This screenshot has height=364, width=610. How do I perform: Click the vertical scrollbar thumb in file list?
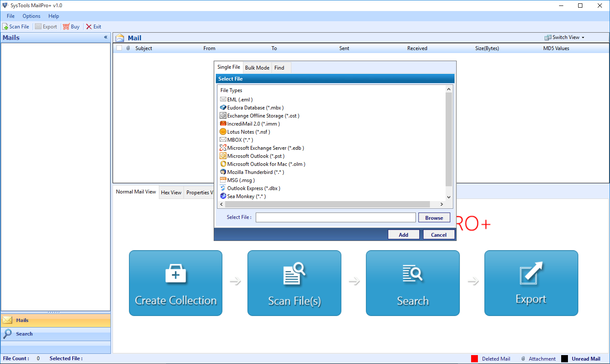449,139
